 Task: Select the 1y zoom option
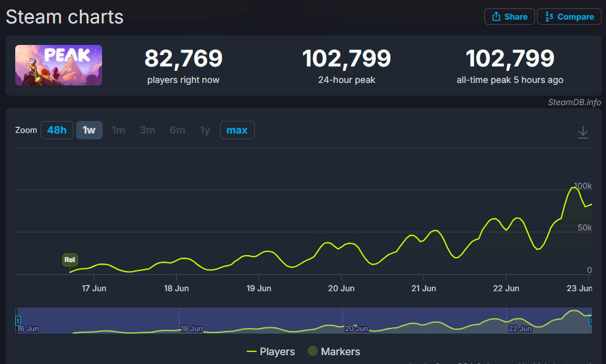point(205,130)
